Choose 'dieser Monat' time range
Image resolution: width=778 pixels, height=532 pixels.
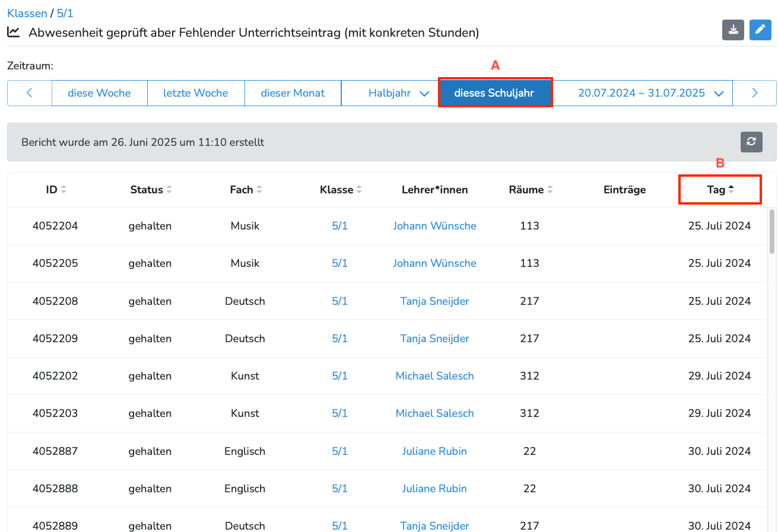(x=293, y=93)
